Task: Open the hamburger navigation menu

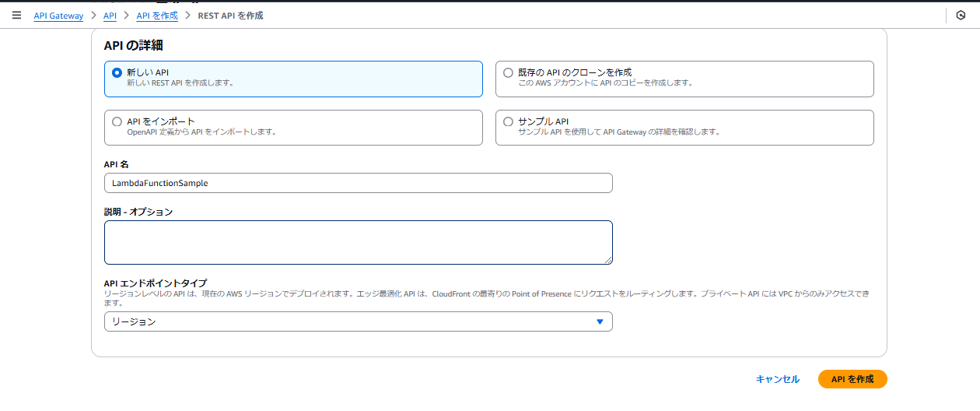Action: click(16, 16)
